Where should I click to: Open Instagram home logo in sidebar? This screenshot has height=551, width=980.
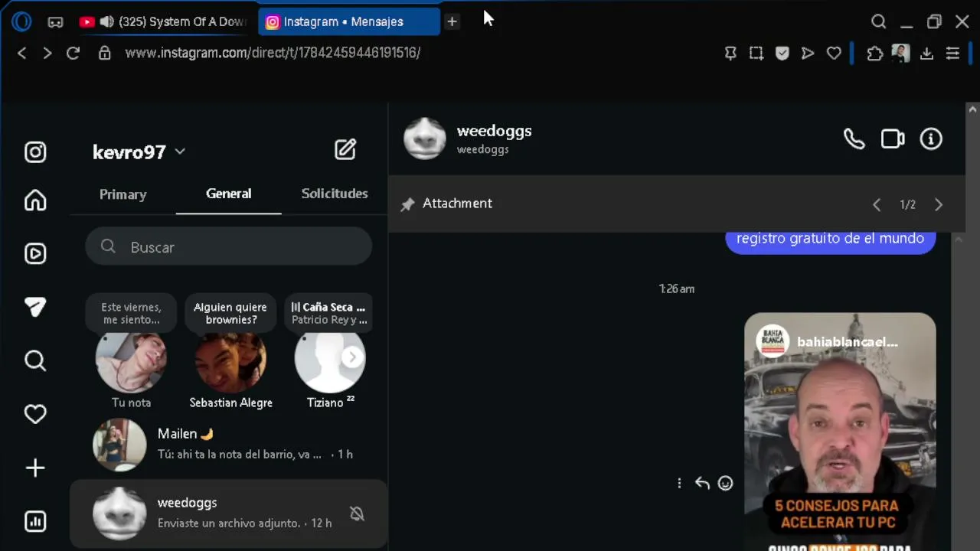[35, 152]
